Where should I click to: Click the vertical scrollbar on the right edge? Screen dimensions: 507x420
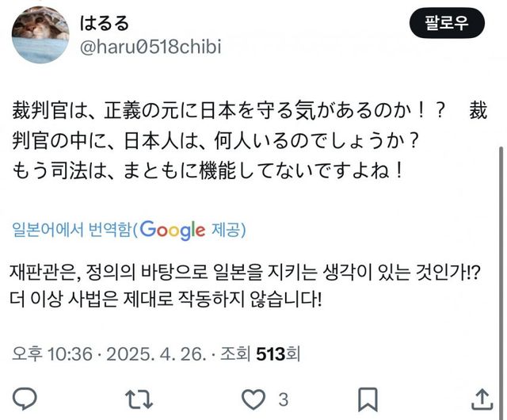500,238
